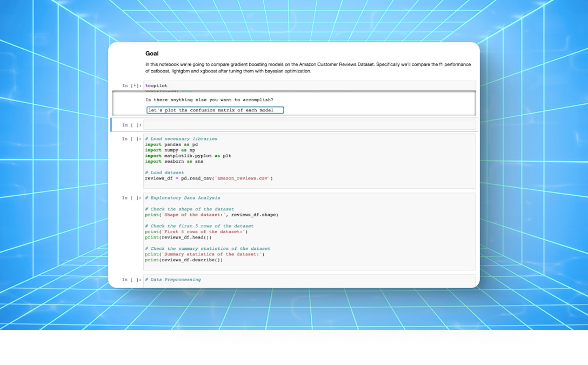This screenshot has height=365, width=588.
Task: Click the Goal heading
Action: 152,53
